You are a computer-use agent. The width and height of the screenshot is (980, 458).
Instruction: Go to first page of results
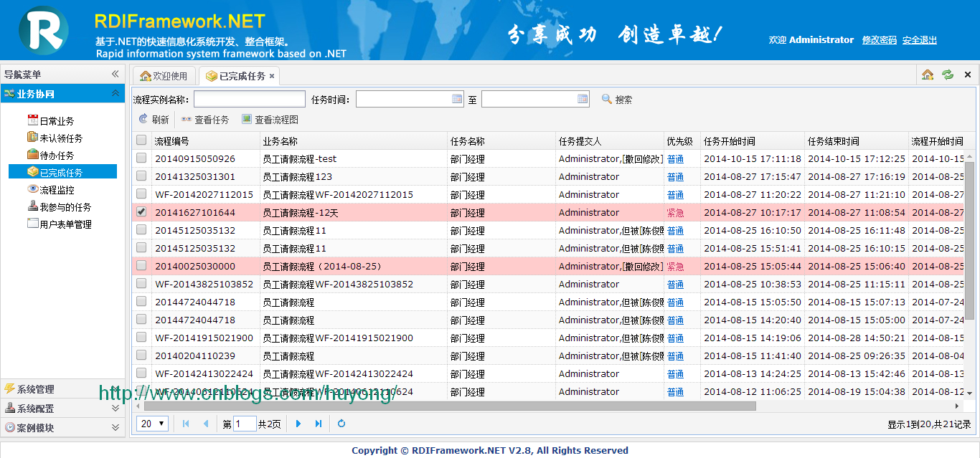click(187, 424)
